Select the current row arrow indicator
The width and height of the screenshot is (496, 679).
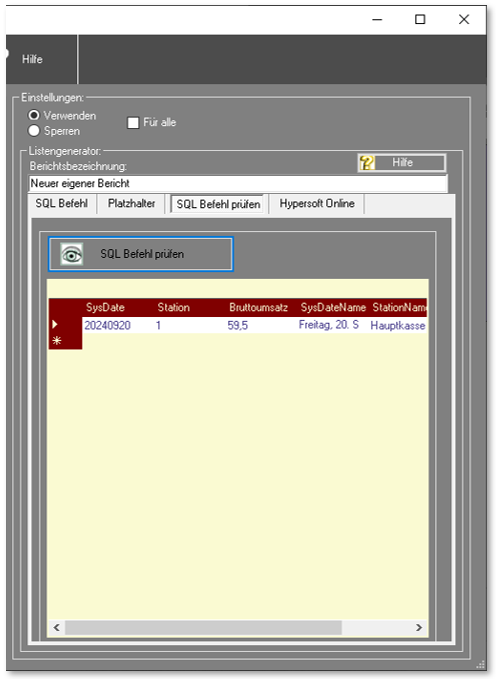pos(55,324)
